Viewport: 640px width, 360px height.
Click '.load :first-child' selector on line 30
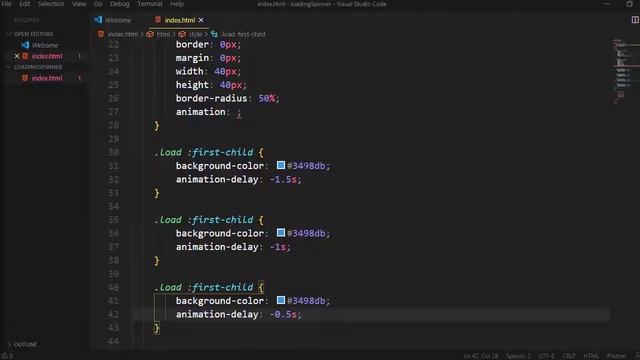(x=204, y=152)
